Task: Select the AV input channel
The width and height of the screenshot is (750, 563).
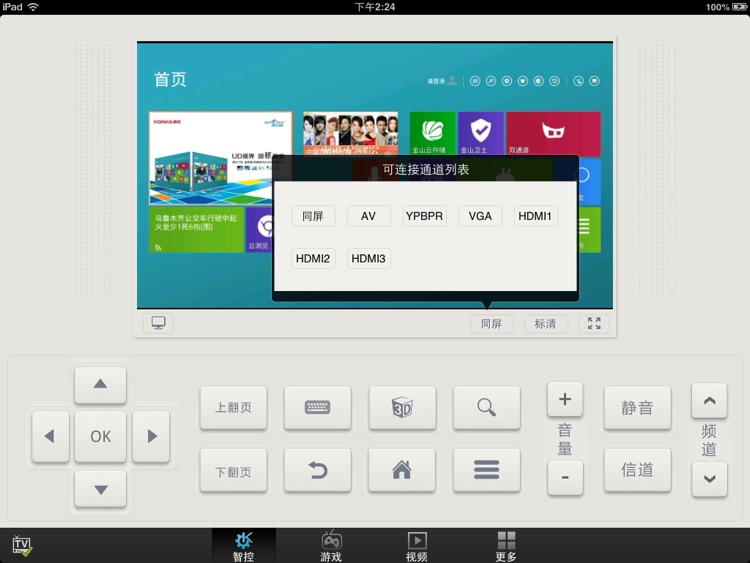Action: click(368, 216)
